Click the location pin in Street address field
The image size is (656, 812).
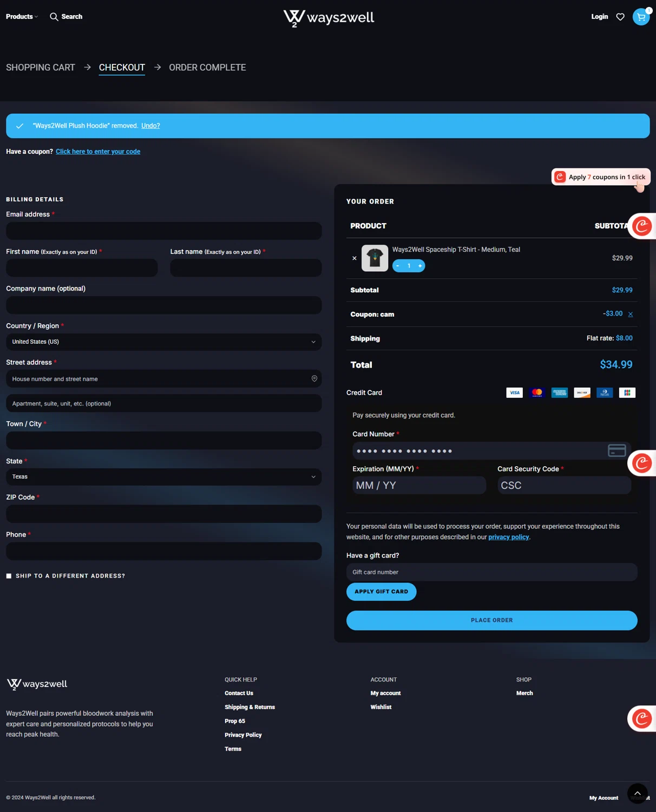tap(314, 378)
